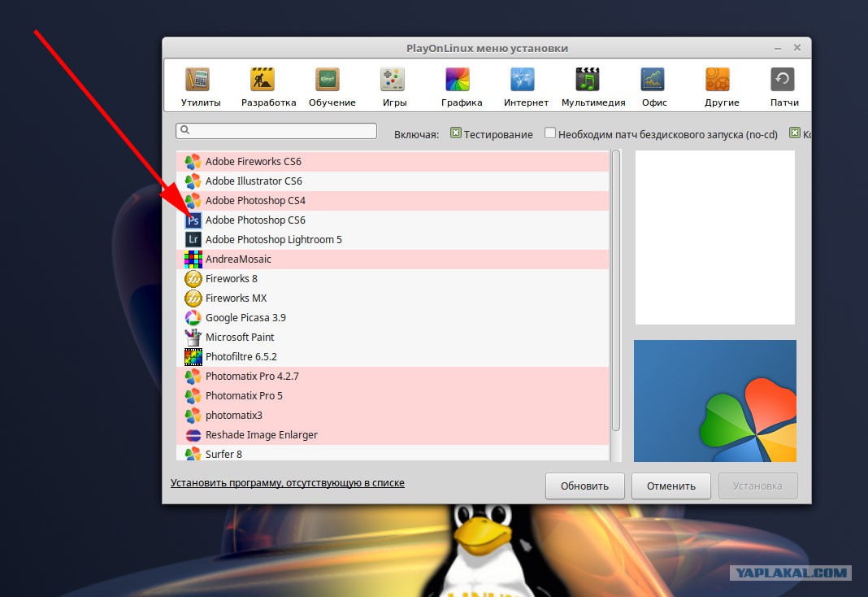Click the Adobe Illustrator CS6 icon
Screen dimensions: 868x597
(193, 181)
